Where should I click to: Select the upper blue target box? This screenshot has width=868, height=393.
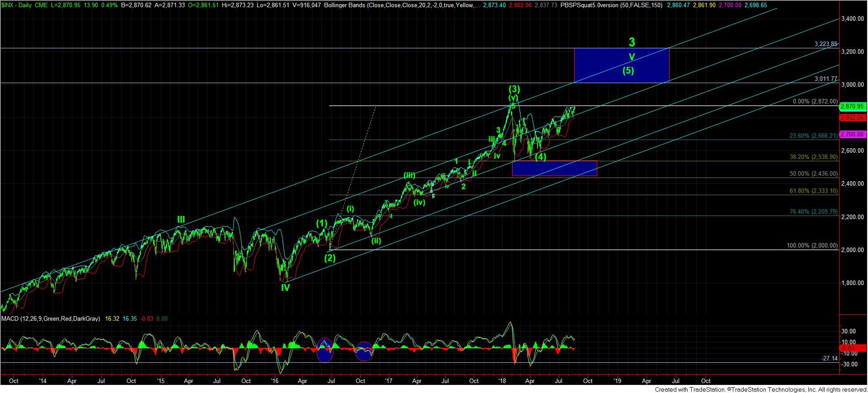[x=621, y=65]
